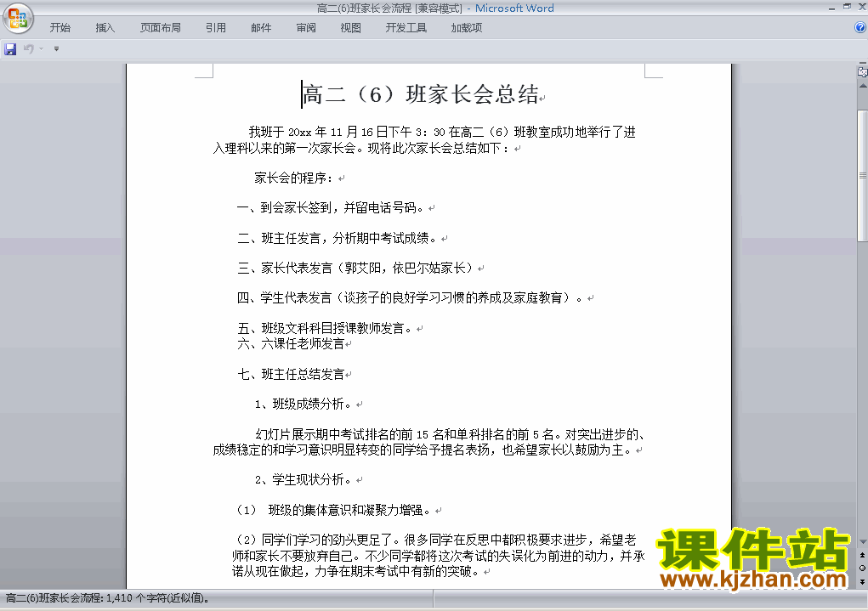Click the line 五、班级文科科目授课教师发言。
This screenshot has width=868, height=611.
click(325, 329)
